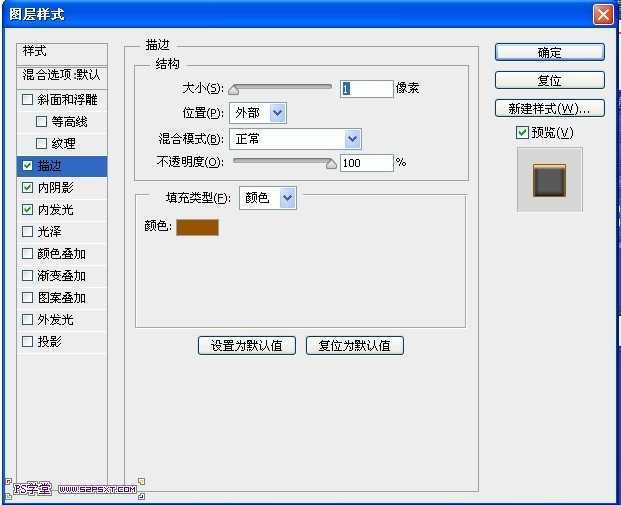
Task: Open the 渐变叠加 settings panel
Action: [61, 275]
